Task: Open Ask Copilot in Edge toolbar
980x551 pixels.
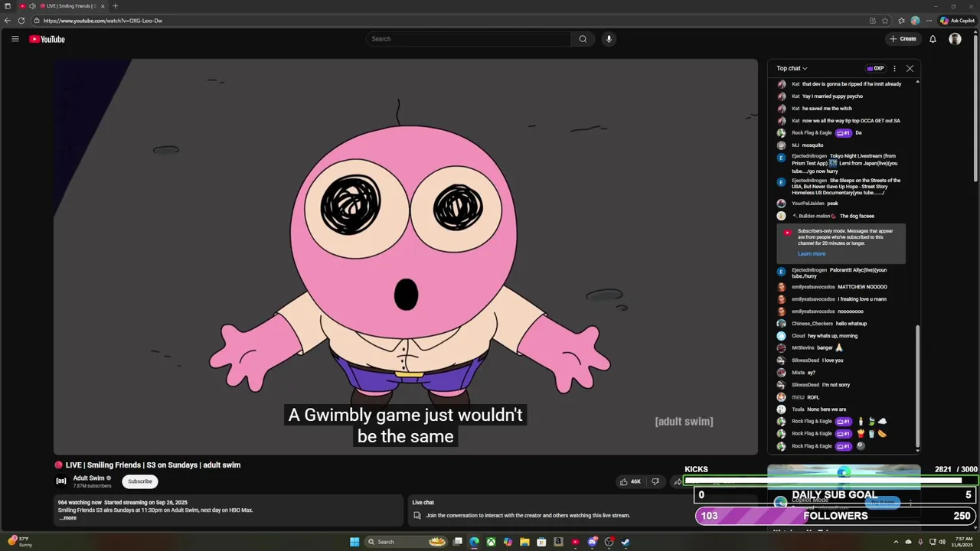Action: click(x=957, y=21)
